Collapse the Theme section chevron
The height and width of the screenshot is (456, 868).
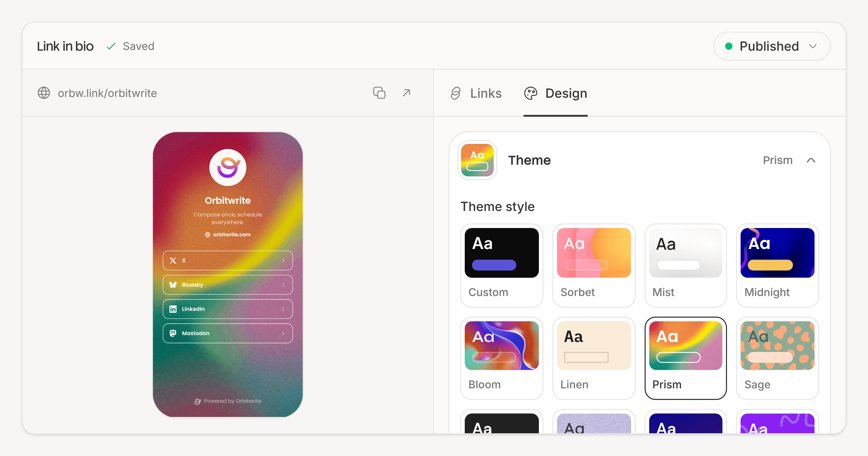click(811, 160)
